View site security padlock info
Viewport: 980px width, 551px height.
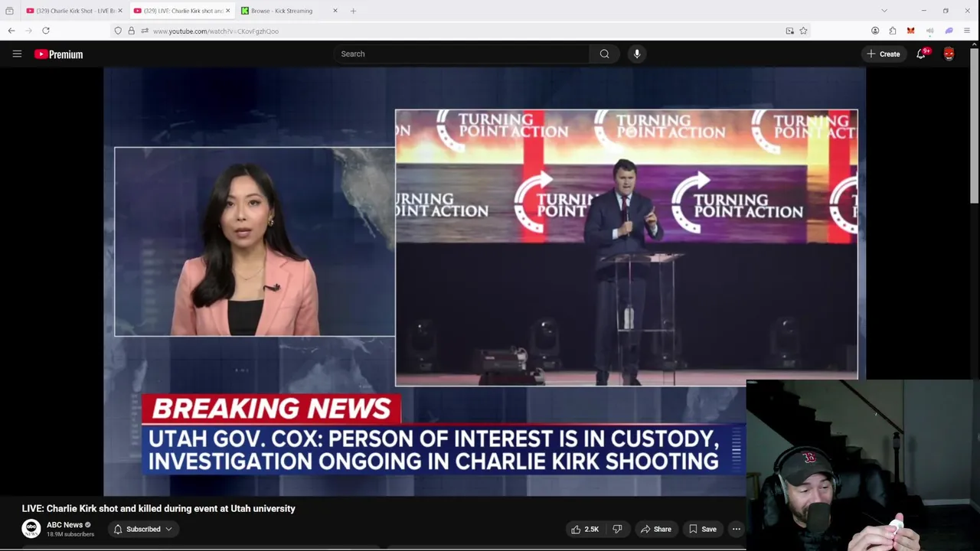tap(131, 31)
